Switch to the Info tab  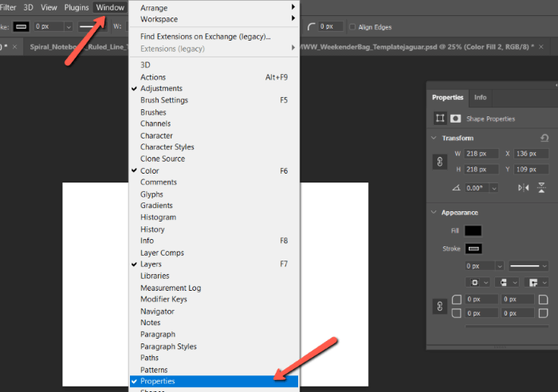click(x=480, y=97)
